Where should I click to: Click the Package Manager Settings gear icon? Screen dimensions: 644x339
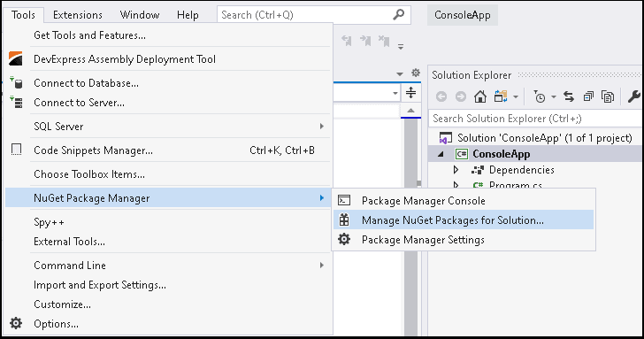coord(344,239)
